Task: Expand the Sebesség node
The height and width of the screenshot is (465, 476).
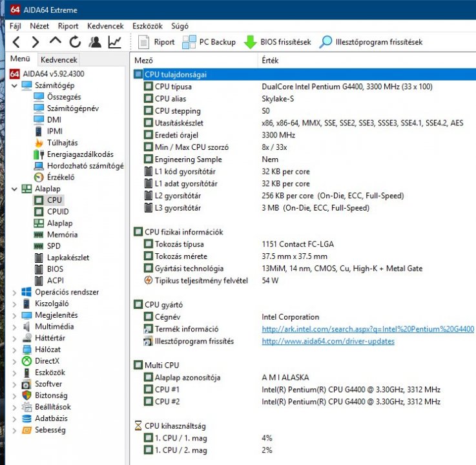Action: pyautogui.click(x=14, y=430)
